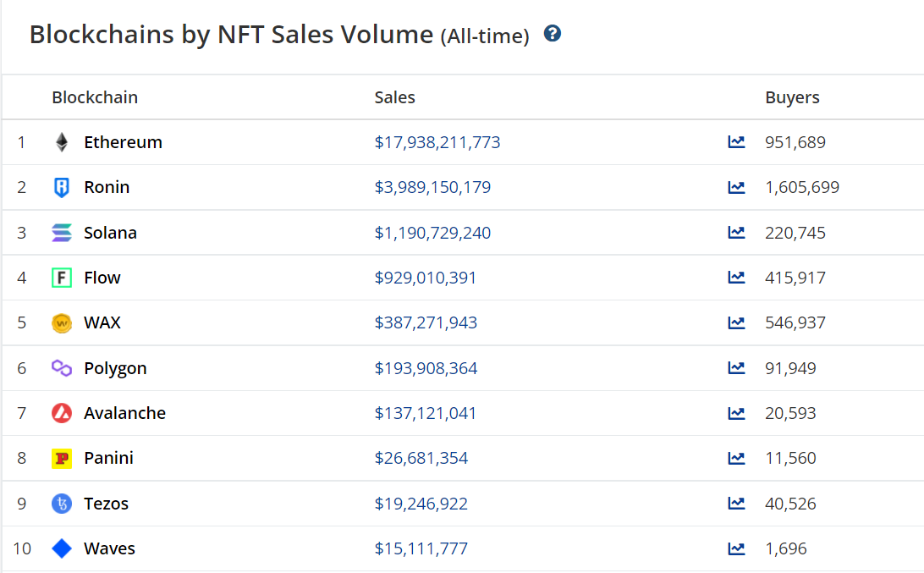Click the Waves chart icon
The width and height of the screenshot is (924, 573).
tap(736, 548)
